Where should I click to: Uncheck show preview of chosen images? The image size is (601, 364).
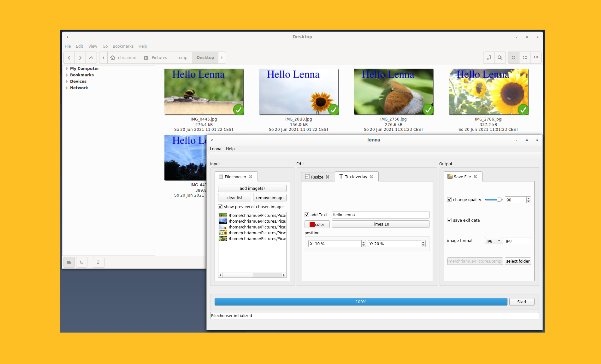220,207
